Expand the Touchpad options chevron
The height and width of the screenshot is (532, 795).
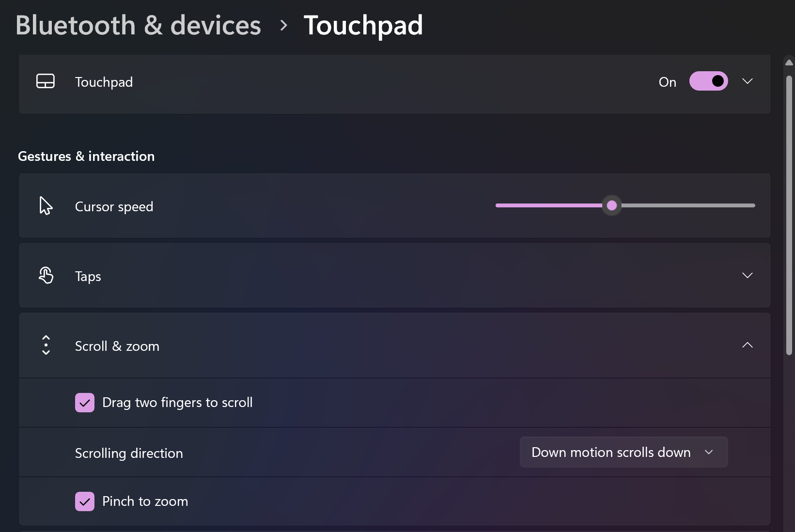748,81
